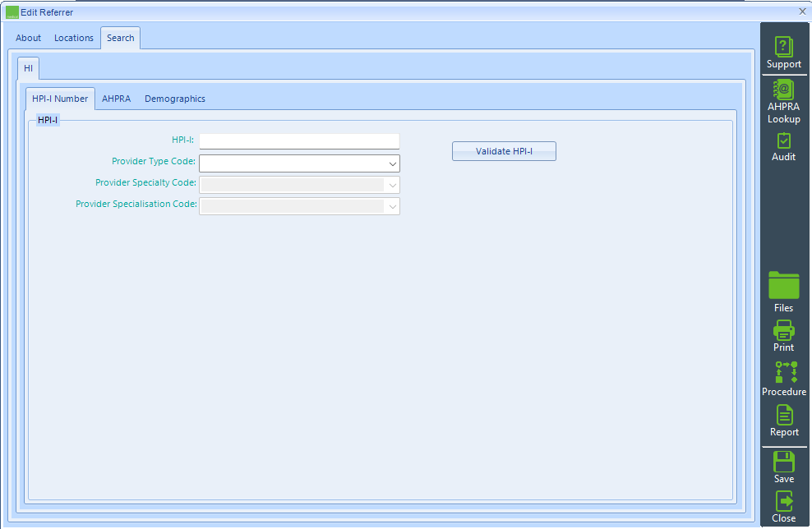Click the Provider Specialty Code label

[145, 182]
